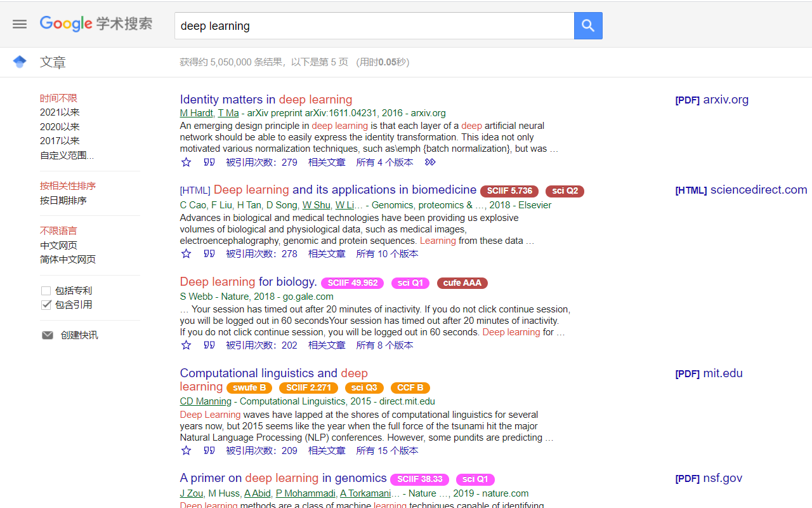Star 'Deep learning for biology' result

point(186,345)
